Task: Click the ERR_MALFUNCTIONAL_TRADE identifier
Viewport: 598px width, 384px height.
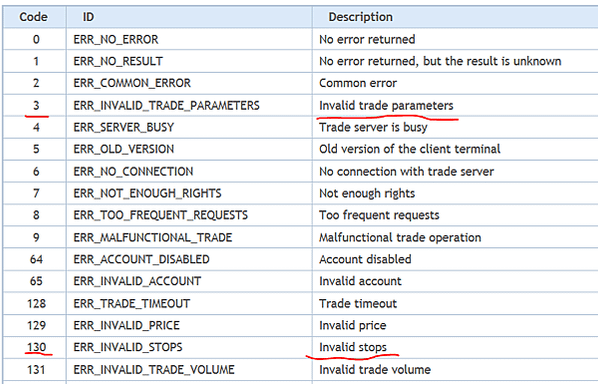Action: click(x=153, y=237)
